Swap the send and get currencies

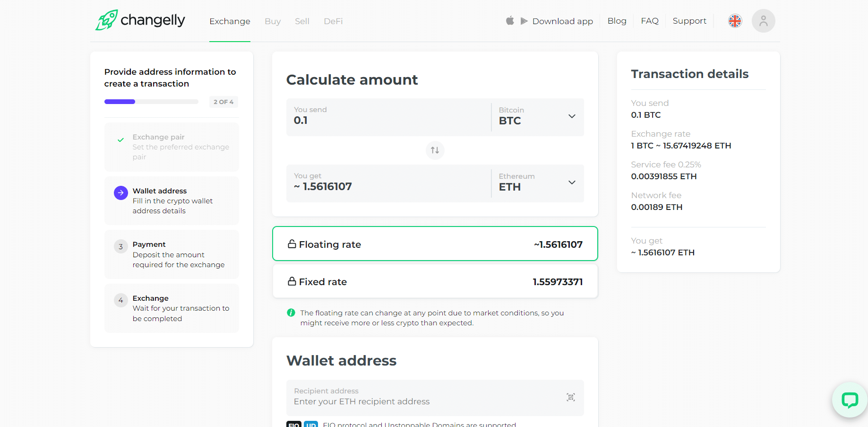435,150
